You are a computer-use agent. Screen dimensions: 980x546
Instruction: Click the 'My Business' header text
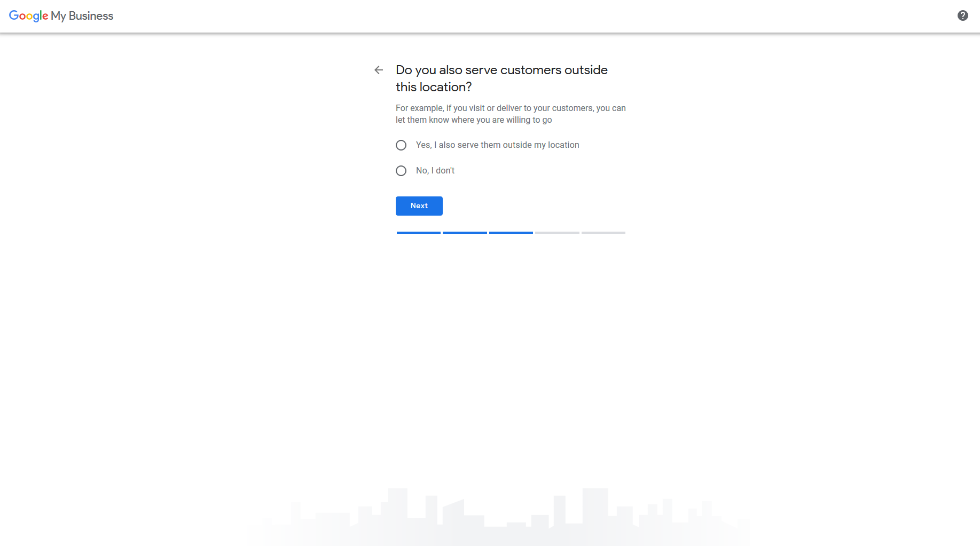82,16
